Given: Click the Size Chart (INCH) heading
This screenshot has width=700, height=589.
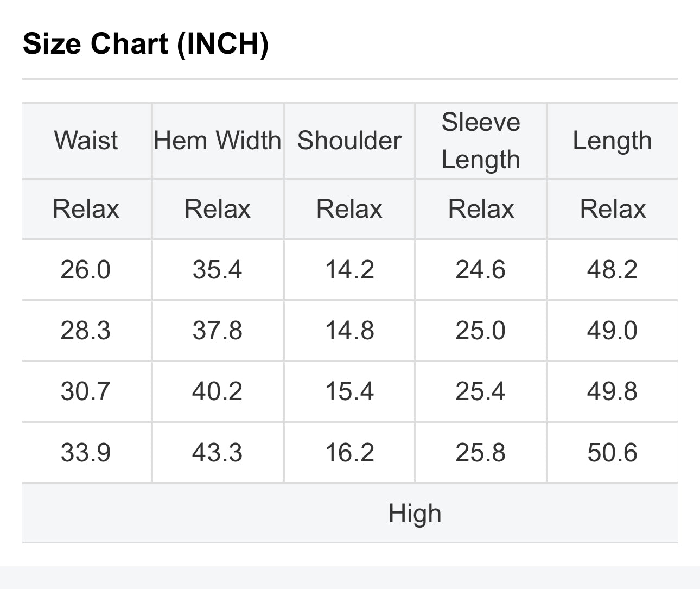Looking at the screenshot, I should click(145, 43).
